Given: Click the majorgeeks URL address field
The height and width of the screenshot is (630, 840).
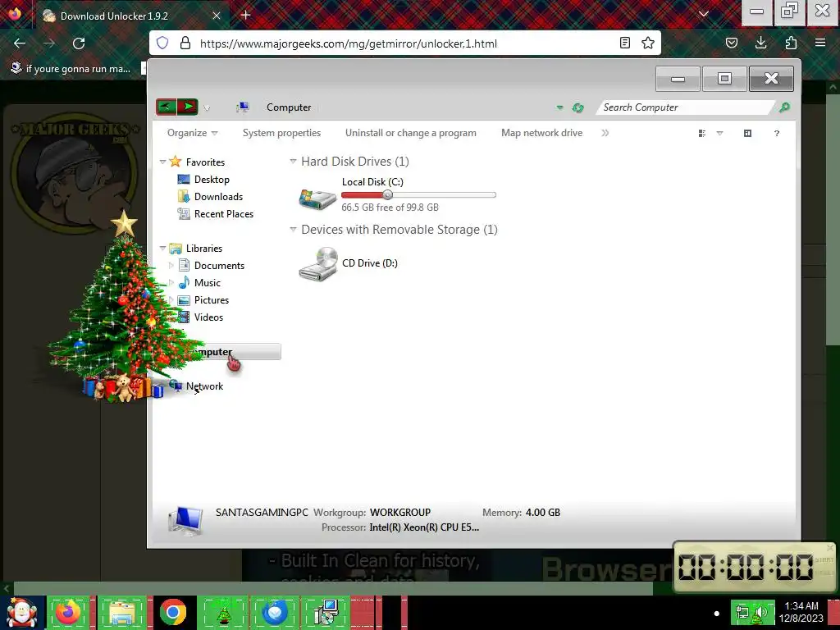Looking at the screenshot, I should [x=404, y=43].
